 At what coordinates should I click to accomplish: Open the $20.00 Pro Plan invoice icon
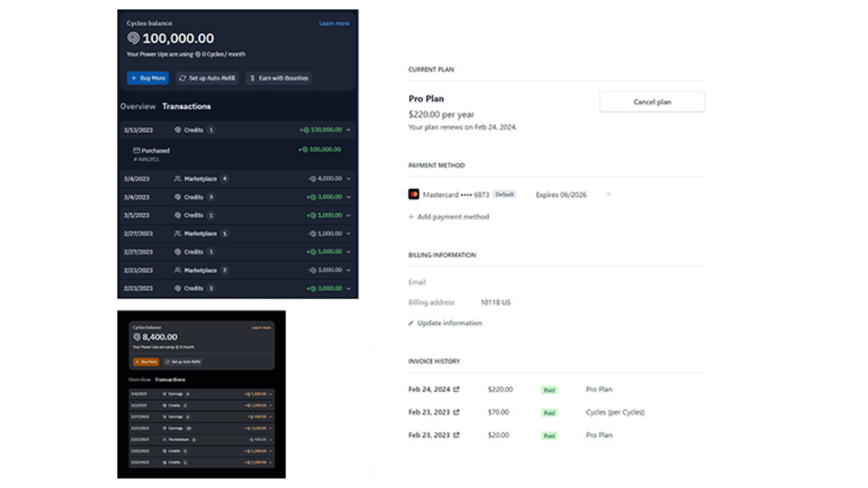pos(456,435)
